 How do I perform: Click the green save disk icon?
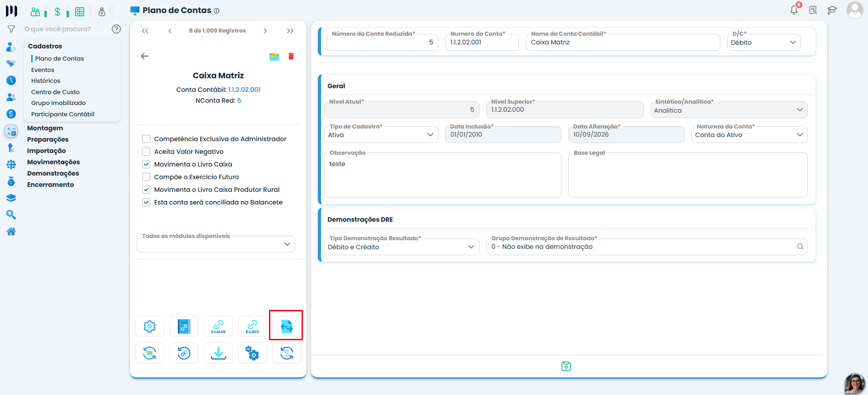(x=566, y=366)
